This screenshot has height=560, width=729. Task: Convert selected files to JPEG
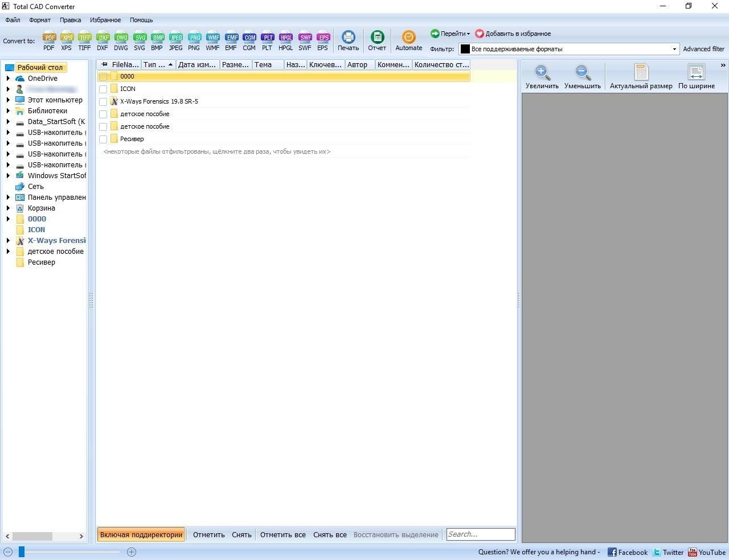[176, 40]
